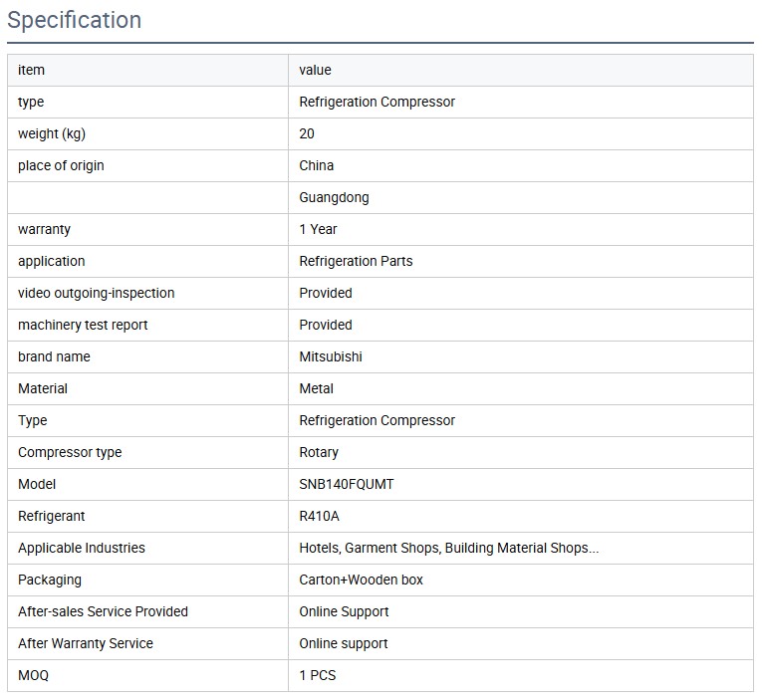Select 'Provided' in the video outgoing-inspection row

(326, 293)
